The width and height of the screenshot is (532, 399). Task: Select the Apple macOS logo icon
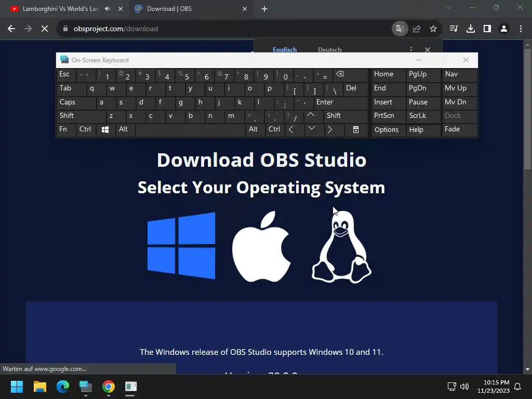[x=261, y=246]
